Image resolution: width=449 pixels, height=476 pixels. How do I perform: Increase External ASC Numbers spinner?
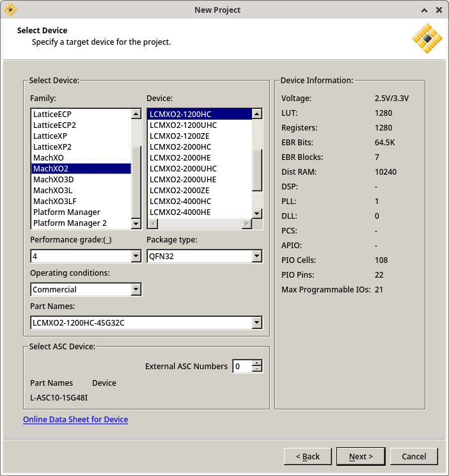[257, 363]
